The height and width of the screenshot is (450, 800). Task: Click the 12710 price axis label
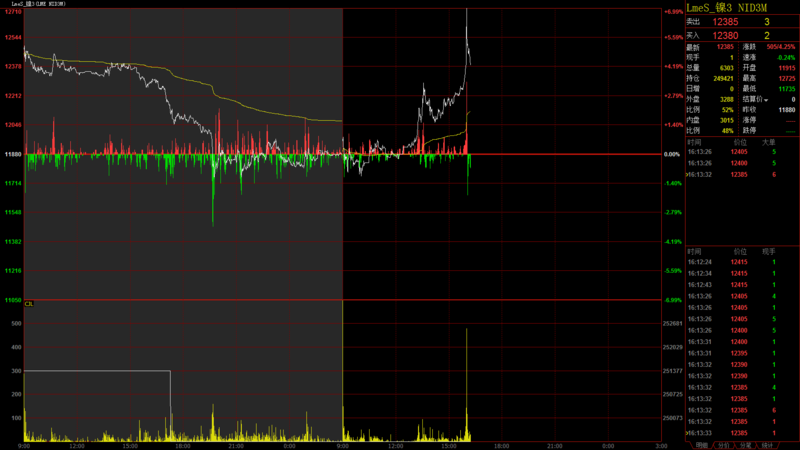tap(14, 9)
